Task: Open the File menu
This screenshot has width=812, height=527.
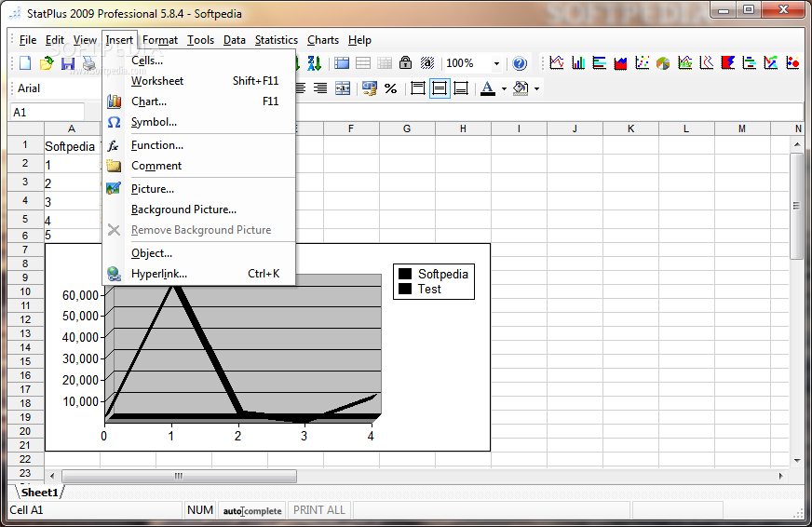Action: [x=28, y=40]
